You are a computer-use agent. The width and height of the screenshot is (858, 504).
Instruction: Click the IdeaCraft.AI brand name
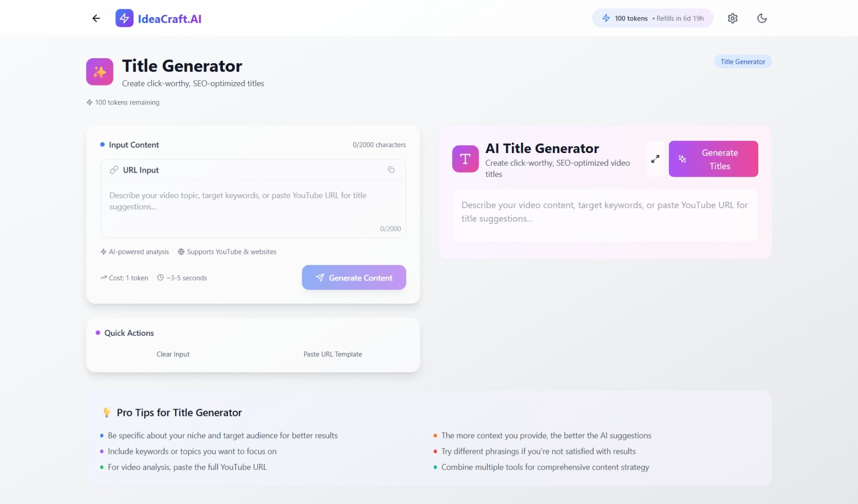pos(170,19)
